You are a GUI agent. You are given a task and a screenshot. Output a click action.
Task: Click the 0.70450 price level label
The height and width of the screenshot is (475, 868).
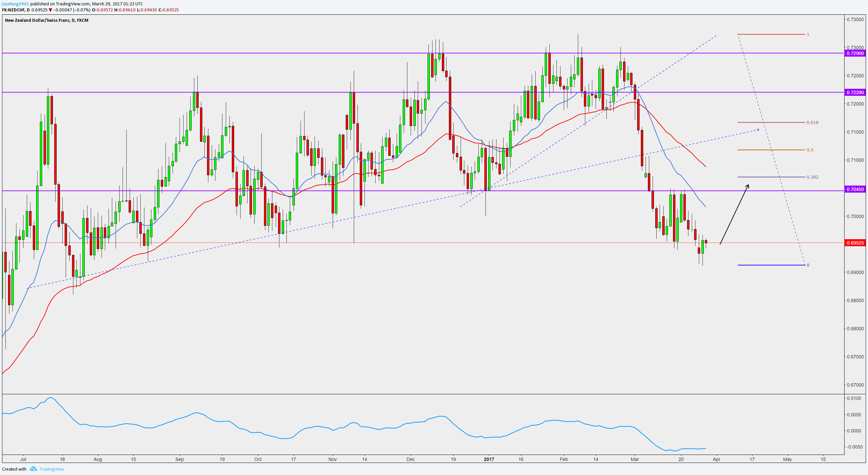[855, 189]
